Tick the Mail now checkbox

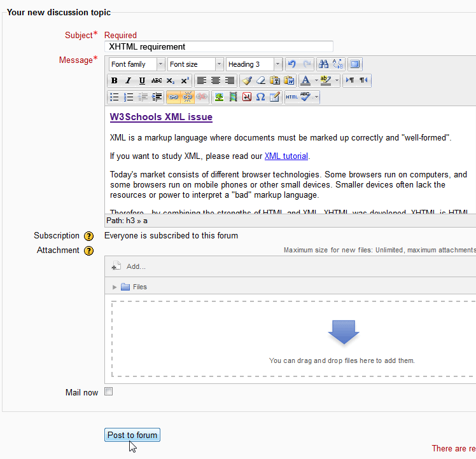click(x=109, y=392)
